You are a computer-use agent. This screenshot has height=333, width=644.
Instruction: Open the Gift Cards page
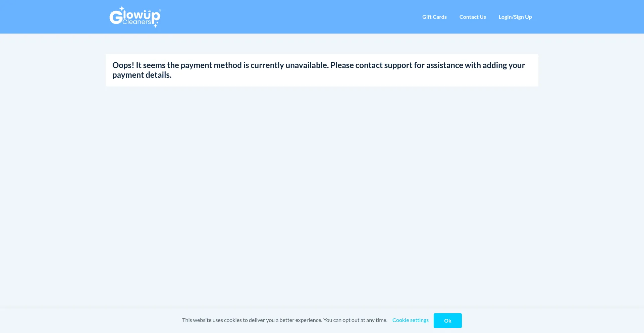pos(434,17)
